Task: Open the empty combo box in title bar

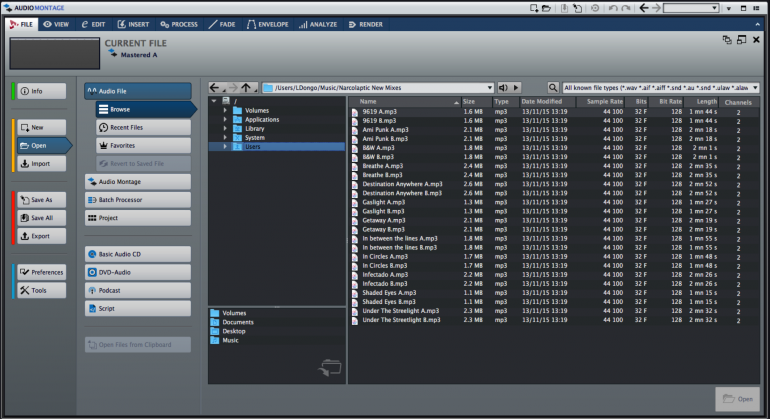Action: (x=691, y=8)
